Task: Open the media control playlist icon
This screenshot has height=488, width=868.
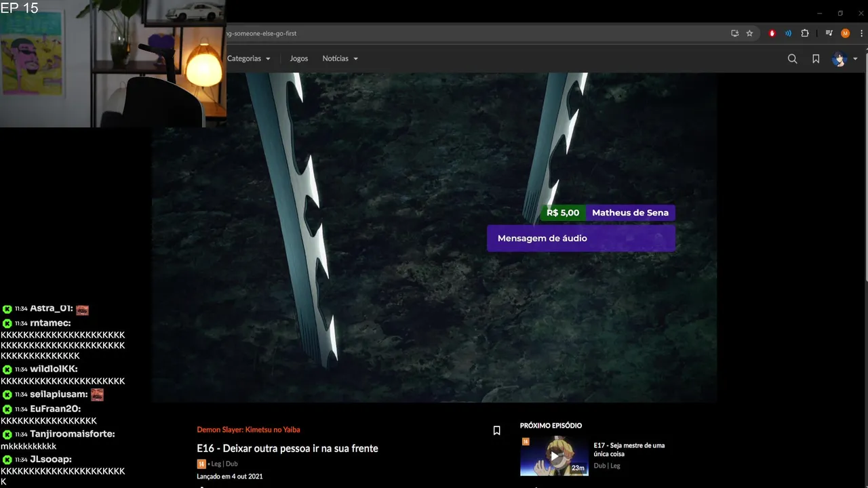Action: coord(829,33)
